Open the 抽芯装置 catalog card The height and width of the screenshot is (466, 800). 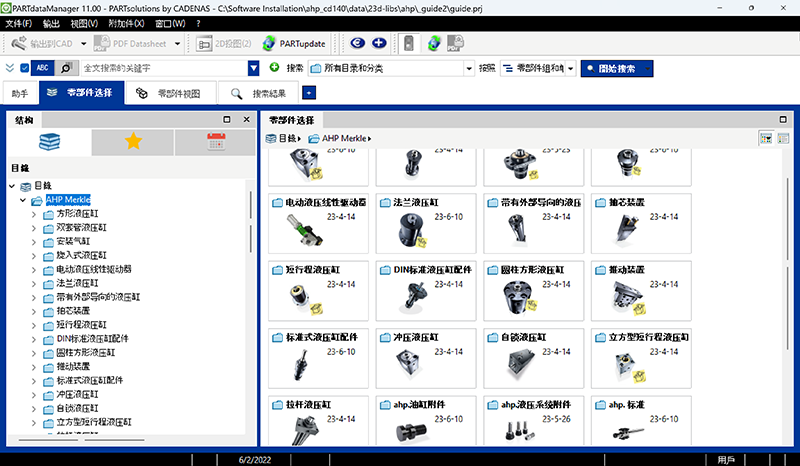coord(641,223)
